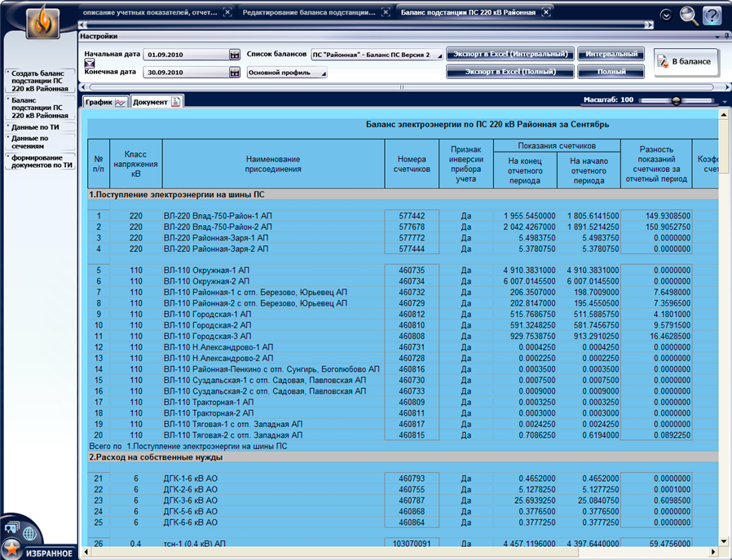Click the flame application logo button

(43, 24)
